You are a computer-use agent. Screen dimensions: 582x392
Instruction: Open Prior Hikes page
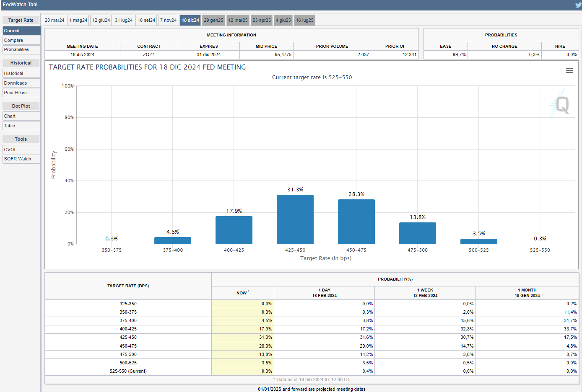pyautogui.click(x=21, y=93)
